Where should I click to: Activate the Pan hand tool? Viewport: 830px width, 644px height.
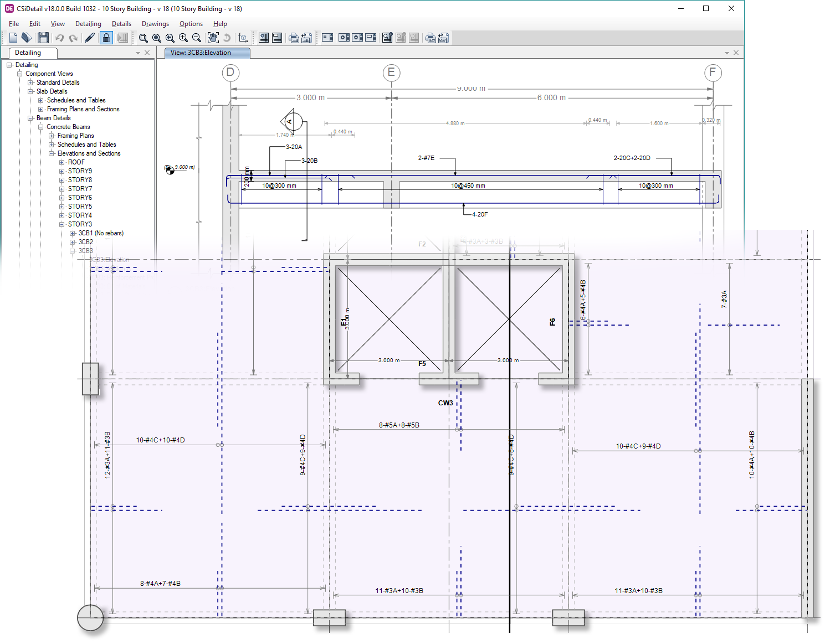(213, 38)
